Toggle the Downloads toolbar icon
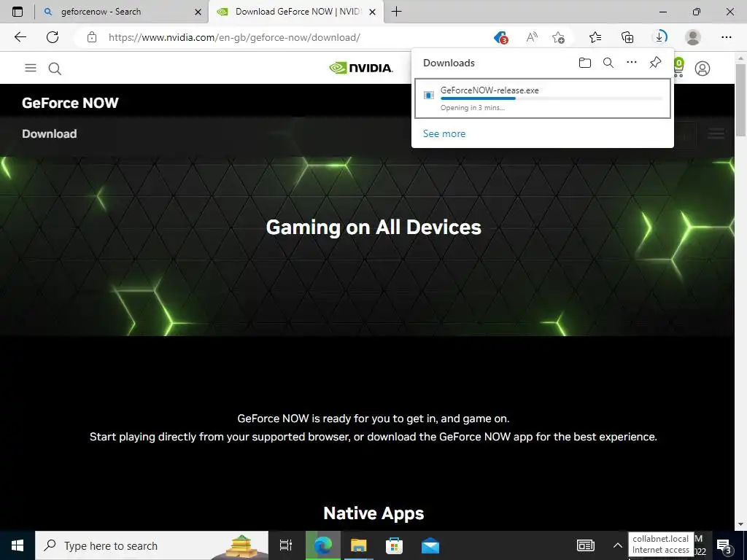The width and height of the screenshot is (747, 560). click(659, 36)
